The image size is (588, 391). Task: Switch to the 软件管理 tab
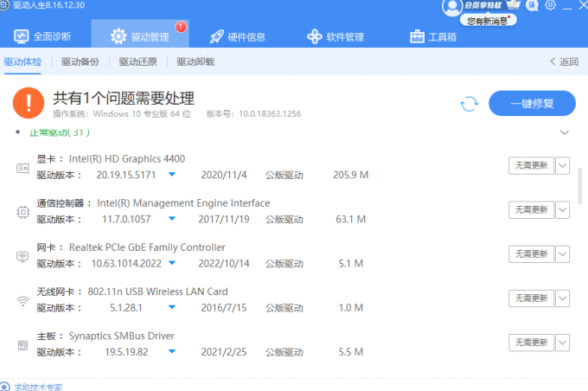point(336,37)
